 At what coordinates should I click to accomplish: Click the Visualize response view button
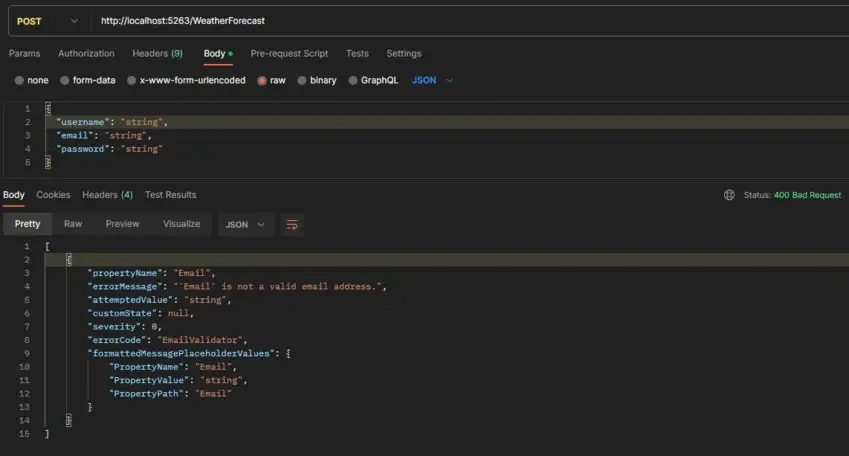(181, 224)
